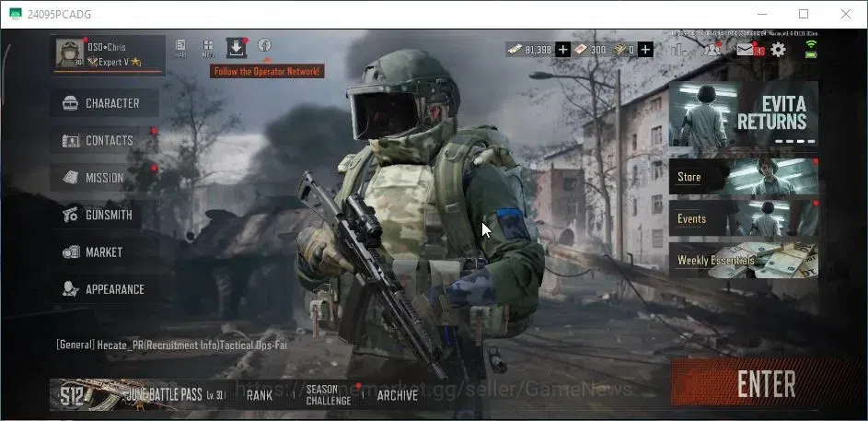
Task: Open the friends/team icon
Action: pyautogui.click(x=712, y=50)
